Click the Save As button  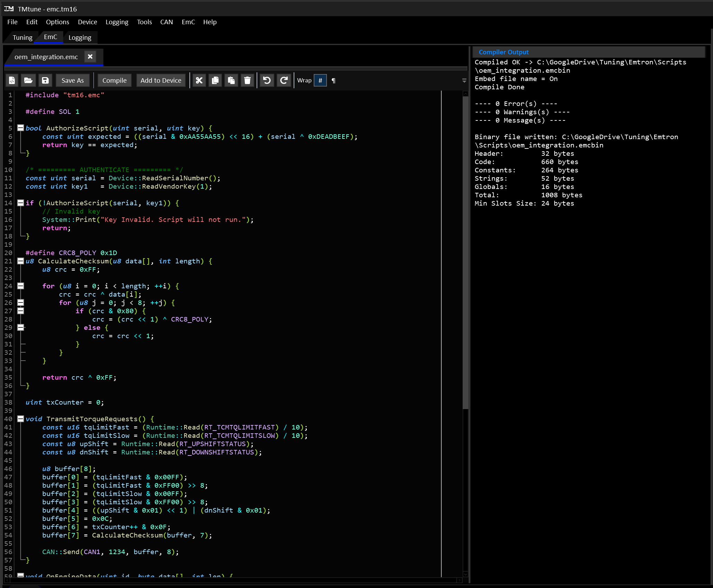coord(73,80)
